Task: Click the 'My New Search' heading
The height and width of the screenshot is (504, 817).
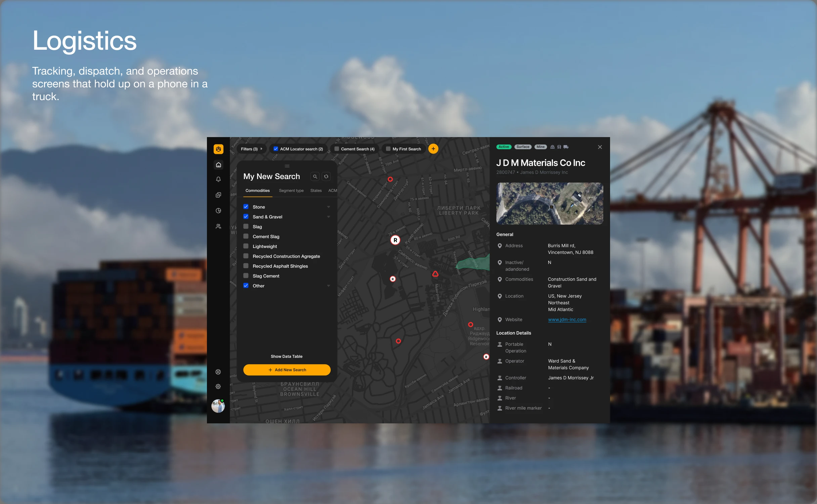Action: (x=271, y=176)
